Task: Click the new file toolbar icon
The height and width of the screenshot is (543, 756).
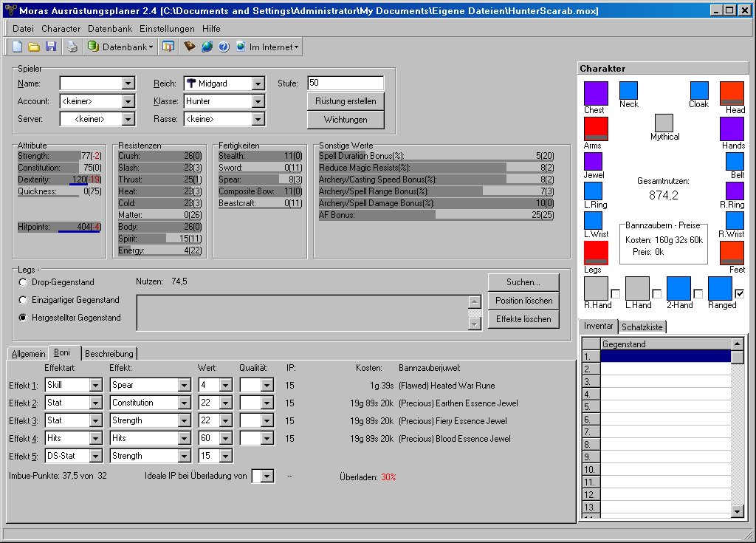Action: pyautogui.click(x=17, y=47)
